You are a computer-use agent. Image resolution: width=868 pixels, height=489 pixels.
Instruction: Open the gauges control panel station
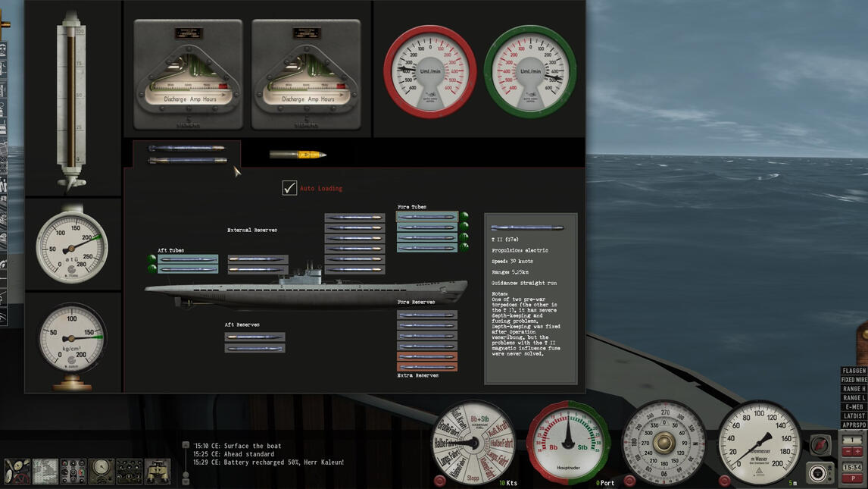[x=74, y=470]
